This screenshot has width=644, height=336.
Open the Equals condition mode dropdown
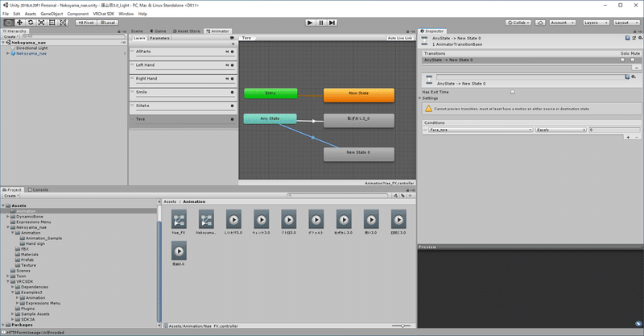[560, 130]
